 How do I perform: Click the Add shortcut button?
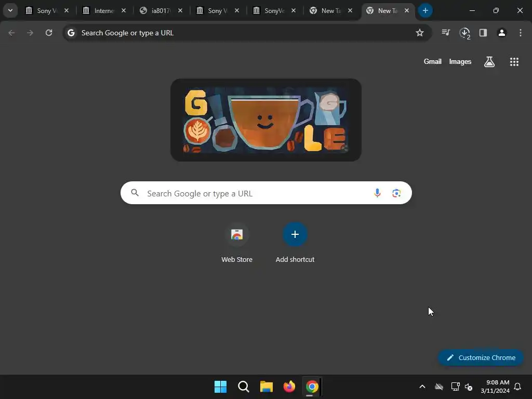[x=295, y=243]
